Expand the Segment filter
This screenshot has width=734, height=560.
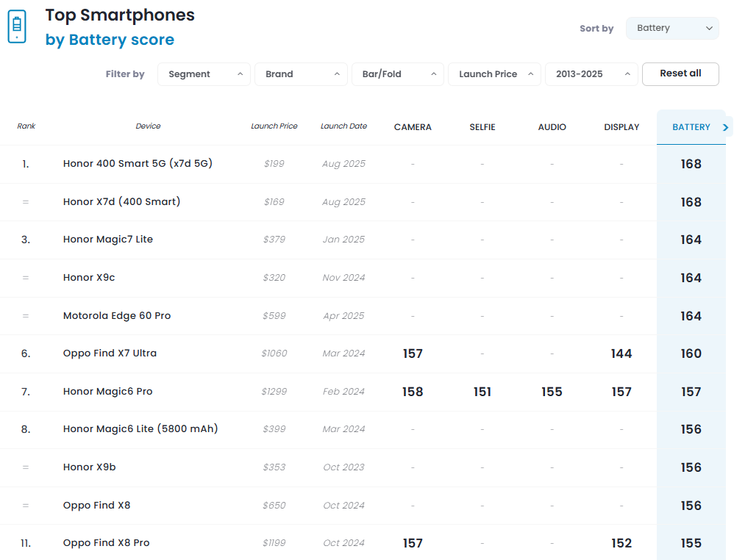[x=204, y=74]
